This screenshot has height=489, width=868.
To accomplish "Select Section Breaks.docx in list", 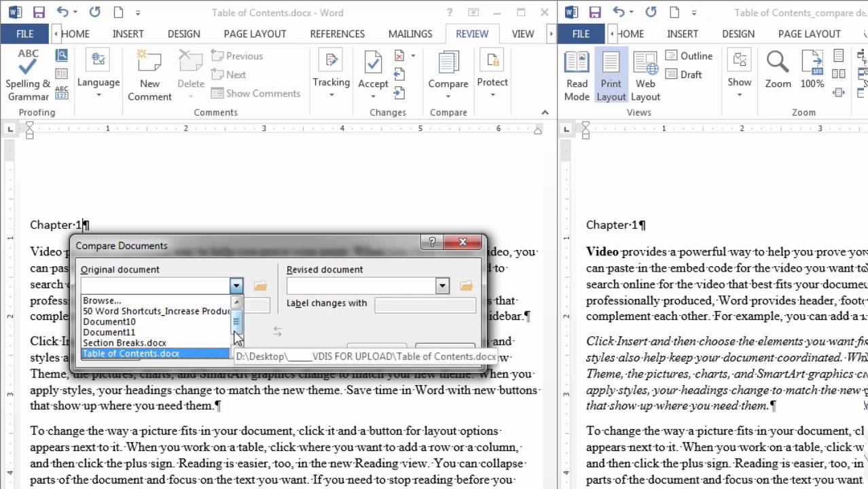I will point(156,343).
